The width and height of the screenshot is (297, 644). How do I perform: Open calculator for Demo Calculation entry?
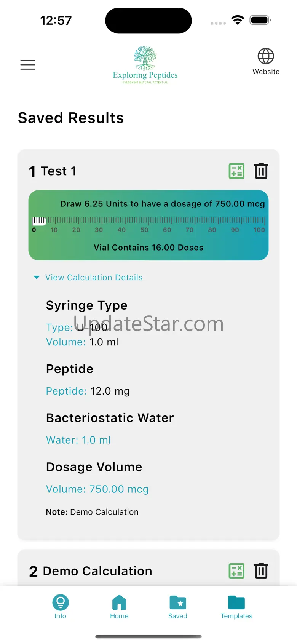236,571
